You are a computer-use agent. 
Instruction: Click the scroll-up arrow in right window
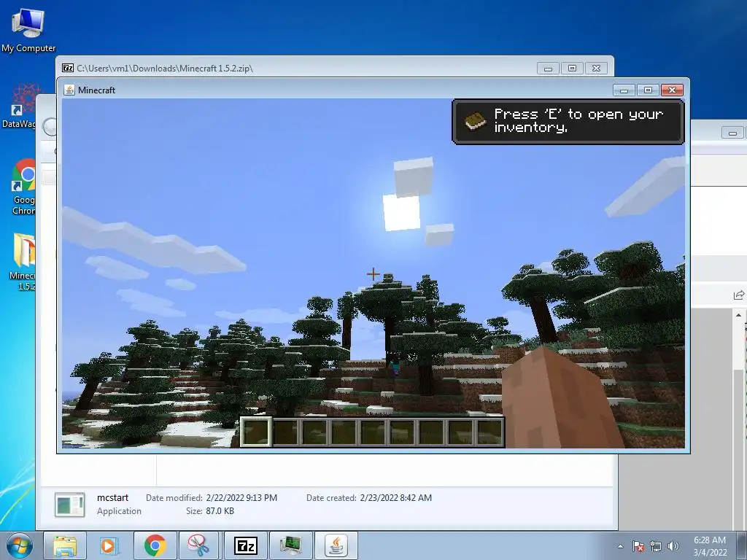pos(738,315)
